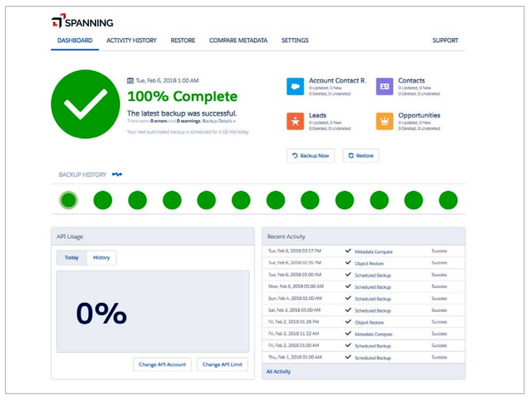Switch API Usage to History view
532x401 pixels.
[x=101, y=258]
